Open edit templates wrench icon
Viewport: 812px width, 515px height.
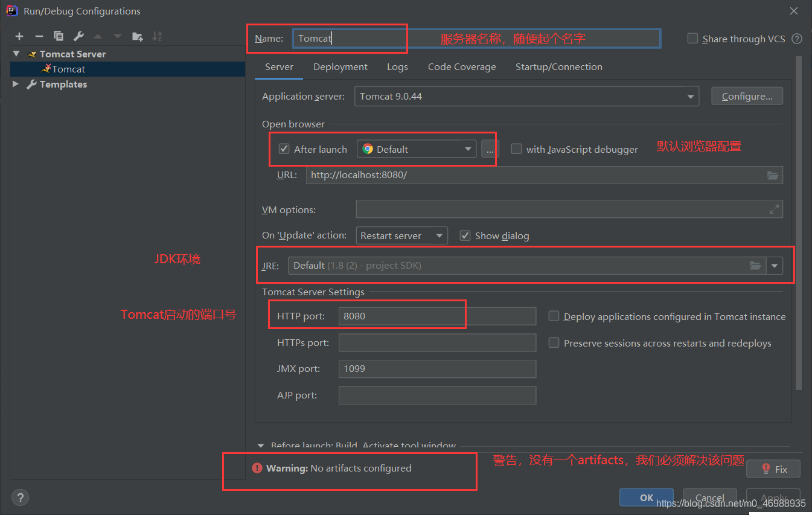(x=78, y=36)
